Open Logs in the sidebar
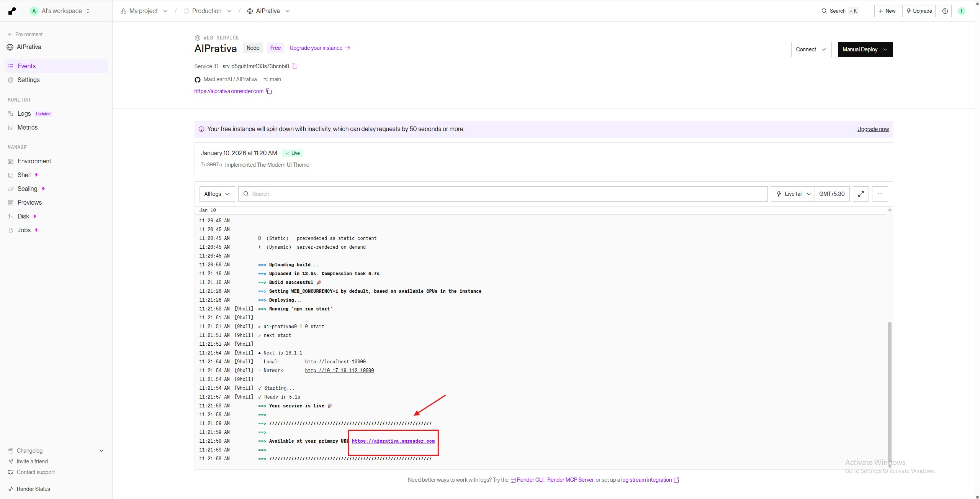This screenshot has width=980, height=499. 24,114
